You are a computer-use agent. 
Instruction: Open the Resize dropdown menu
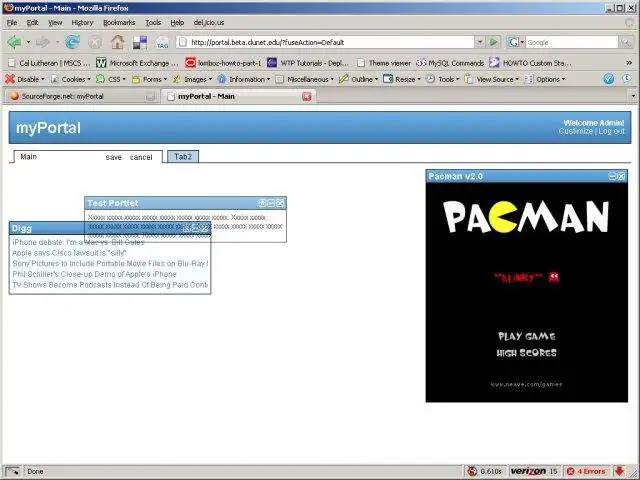(x=402, y=79)
